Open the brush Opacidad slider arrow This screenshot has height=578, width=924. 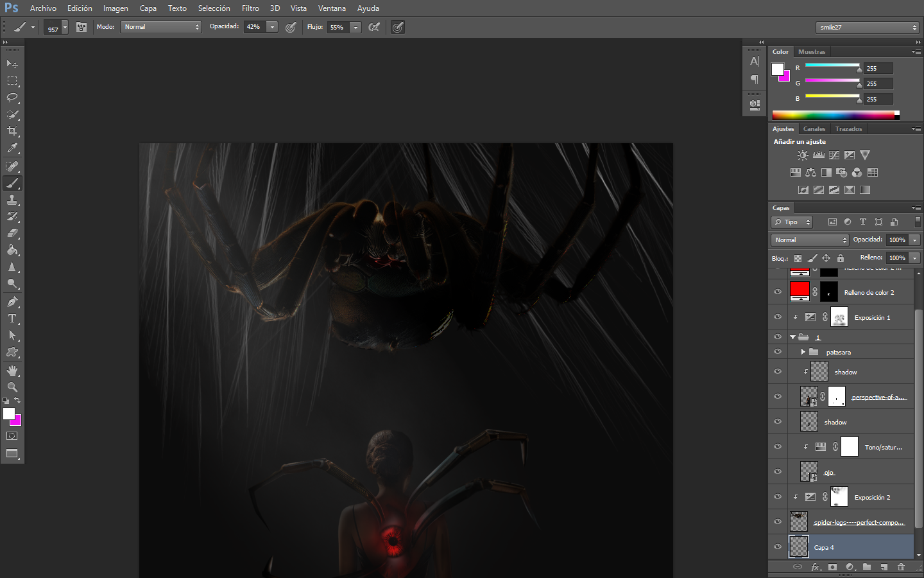tap(272, 27)
